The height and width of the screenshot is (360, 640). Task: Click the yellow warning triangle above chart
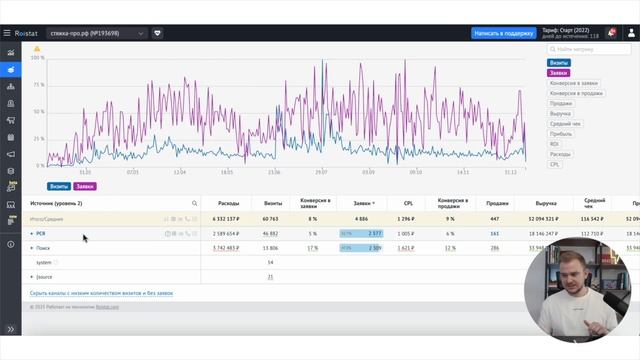tap(37, 49)
